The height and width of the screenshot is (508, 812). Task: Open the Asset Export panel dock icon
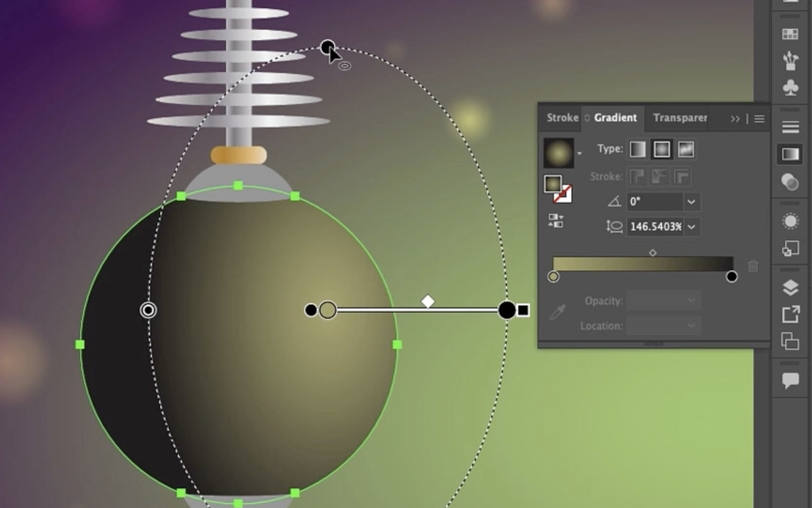(x=790, y=314)
